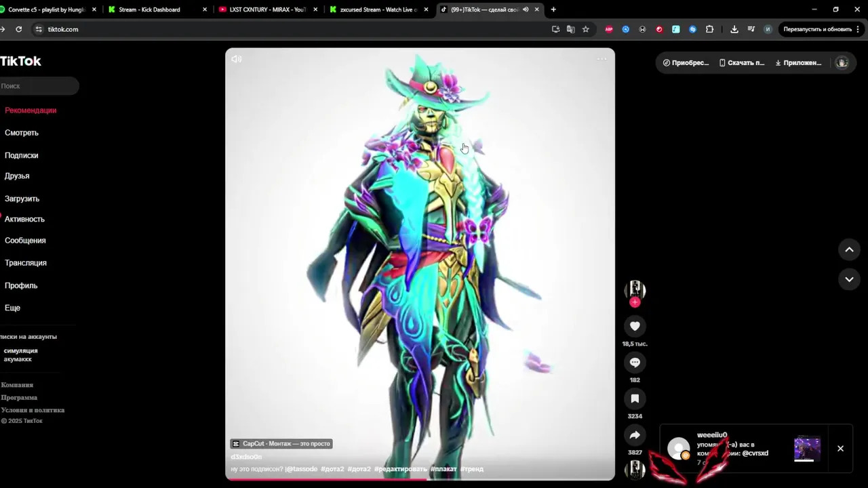Click the #плакат hashtag
Viewport: 868px width, 488px height.
tap(443, 469)
